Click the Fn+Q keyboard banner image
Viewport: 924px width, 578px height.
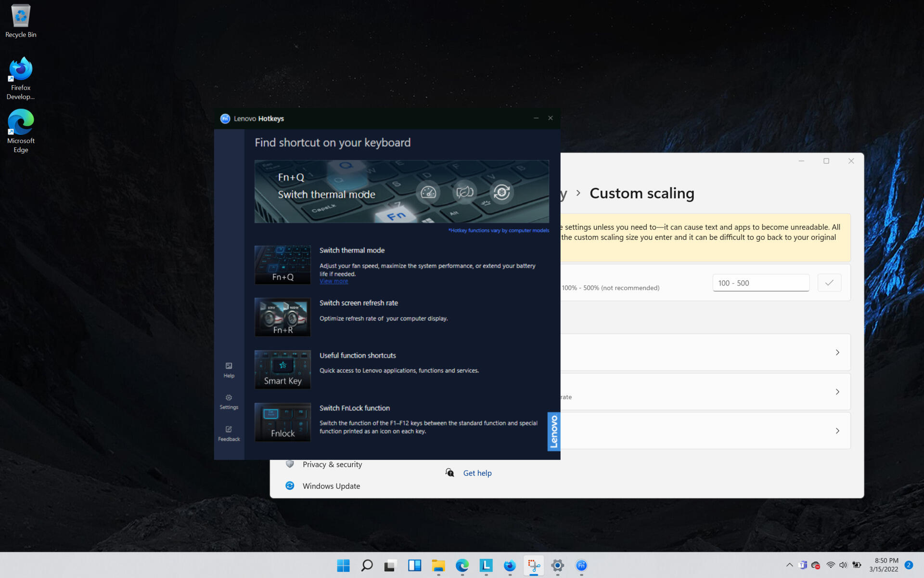tap(402, 191)
